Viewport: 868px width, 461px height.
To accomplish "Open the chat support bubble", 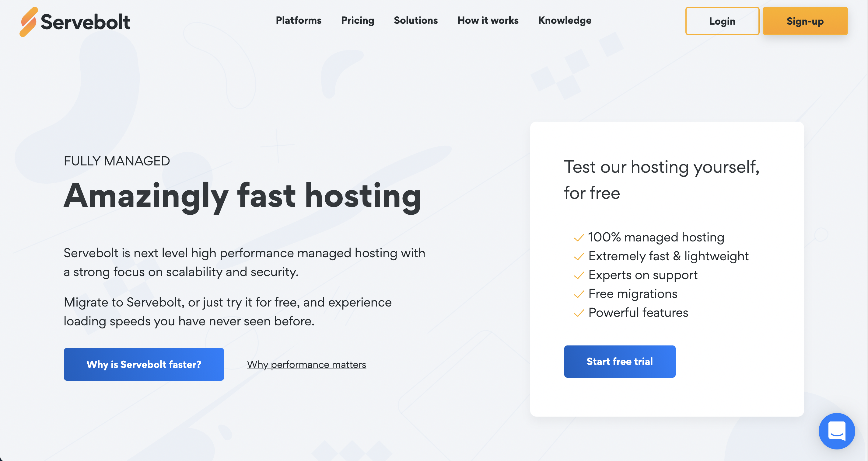I will 837,431.
